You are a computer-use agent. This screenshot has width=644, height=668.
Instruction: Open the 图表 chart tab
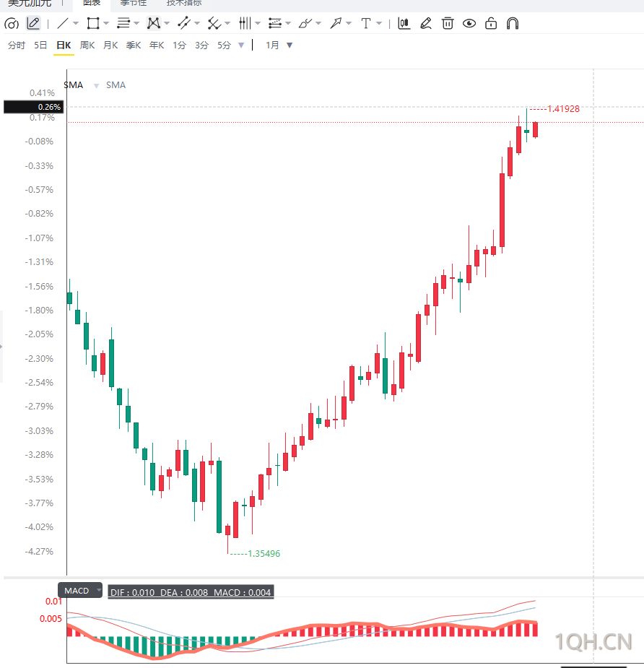(92, 3)
